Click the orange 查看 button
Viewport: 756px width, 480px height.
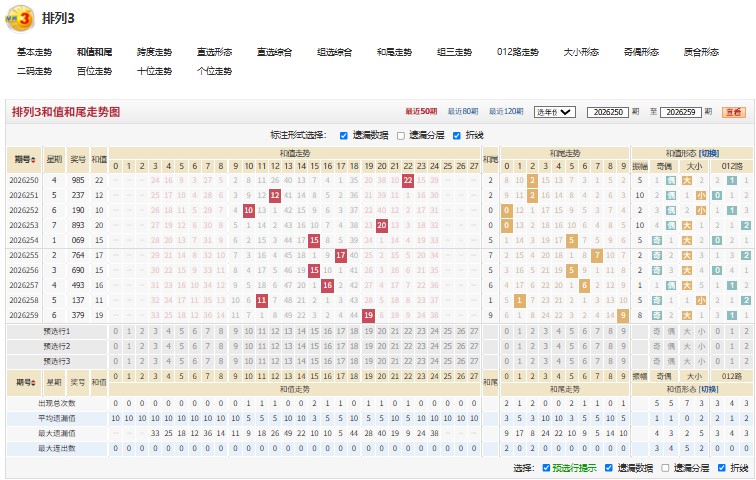pyautogui.click(x=734, y=112)
